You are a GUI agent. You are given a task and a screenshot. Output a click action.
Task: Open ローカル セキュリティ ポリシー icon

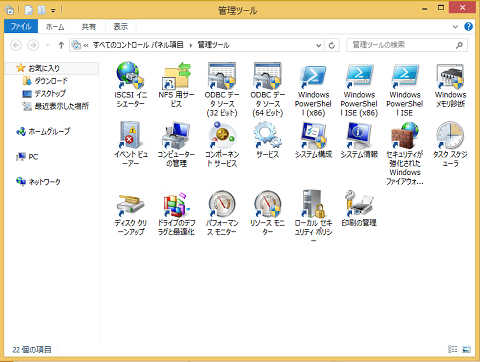(313, 216)
